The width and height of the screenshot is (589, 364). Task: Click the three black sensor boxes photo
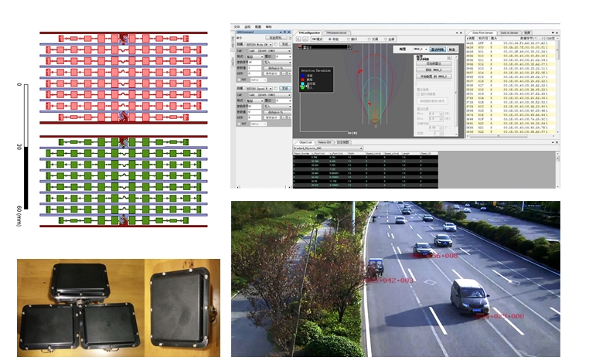point(80,308)
